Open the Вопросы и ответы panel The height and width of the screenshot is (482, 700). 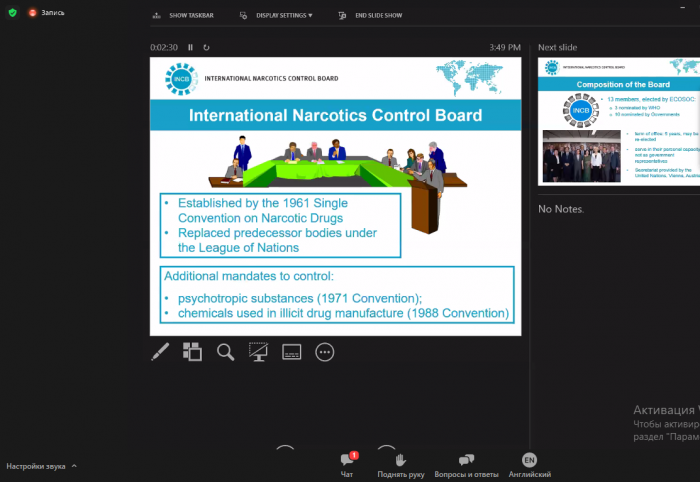point(466,462)
